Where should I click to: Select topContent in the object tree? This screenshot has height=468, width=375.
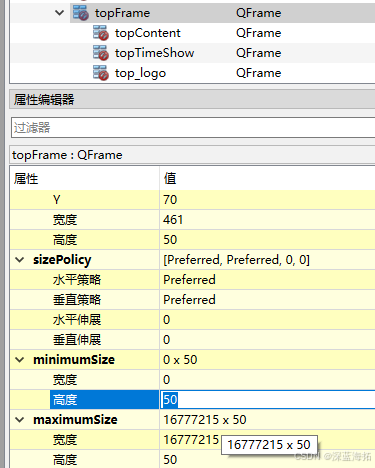148,33
